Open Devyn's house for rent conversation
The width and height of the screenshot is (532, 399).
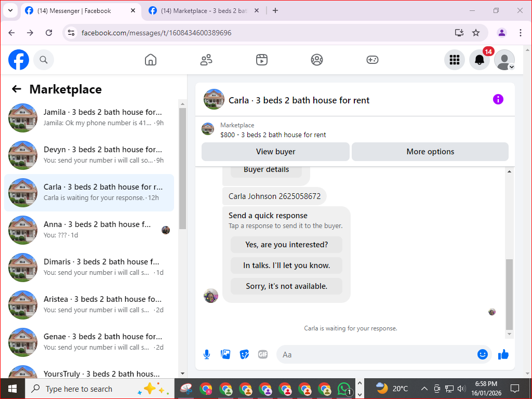pyautogui.click(x=89, y=155)
